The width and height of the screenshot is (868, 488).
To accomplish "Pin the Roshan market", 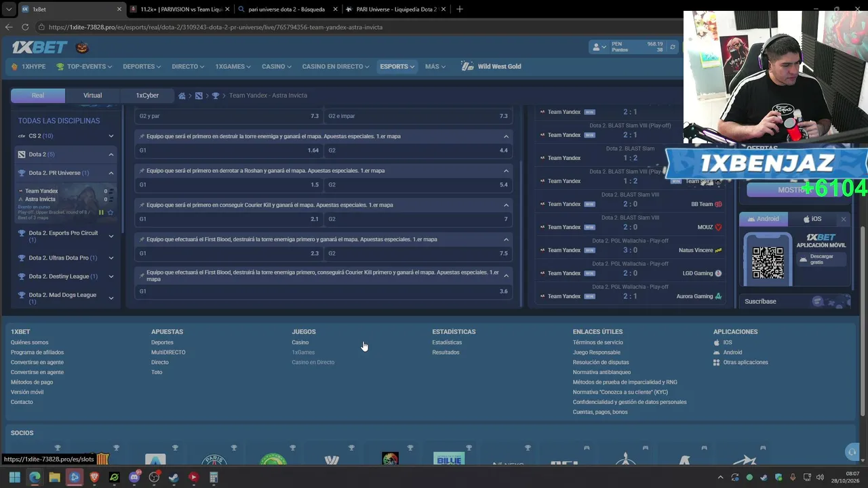I will coord(142,171).
